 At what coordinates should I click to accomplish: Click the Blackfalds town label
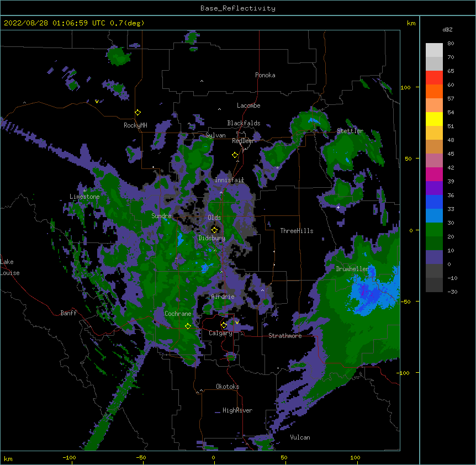[244, 123]
